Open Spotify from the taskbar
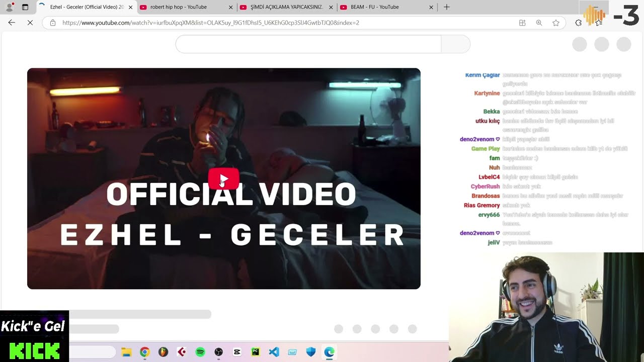Image resolution: width=644 pixels, height=362 pixels. pyautogui.click(x=200, y=352)
